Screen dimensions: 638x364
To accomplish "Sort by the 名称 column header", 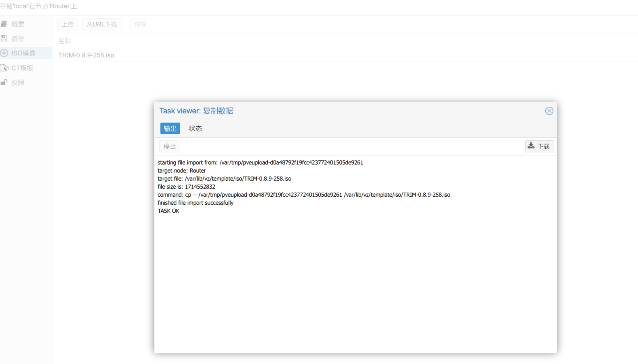I will 64,41.
